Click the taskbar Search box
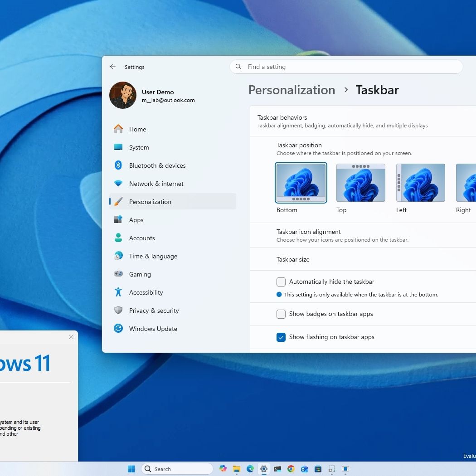Screen dimensions: 476x476 pos(177,469)
